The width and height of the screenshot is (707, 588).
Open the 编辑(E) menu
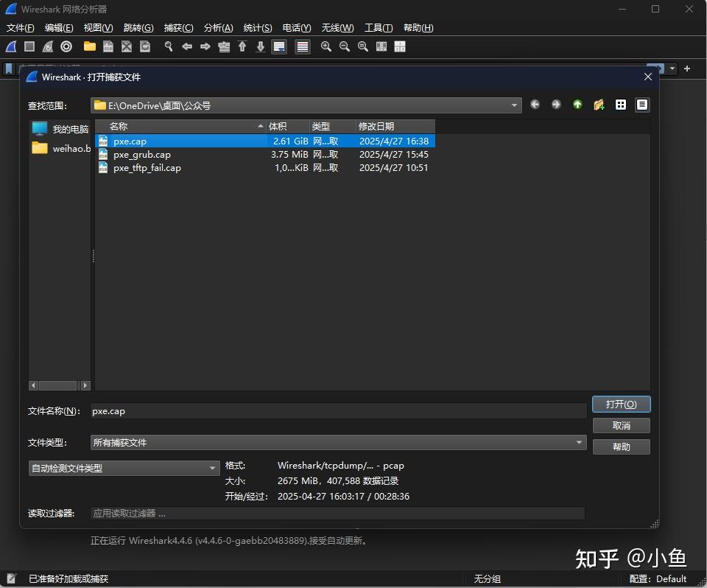59,28
